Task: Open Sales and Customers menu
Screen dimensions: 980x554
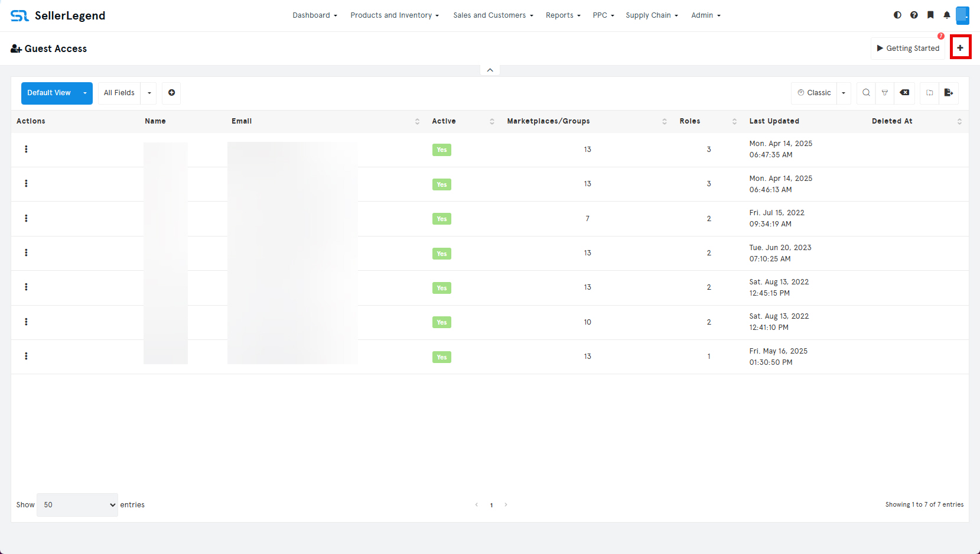Action: click(x=493, y=15)
